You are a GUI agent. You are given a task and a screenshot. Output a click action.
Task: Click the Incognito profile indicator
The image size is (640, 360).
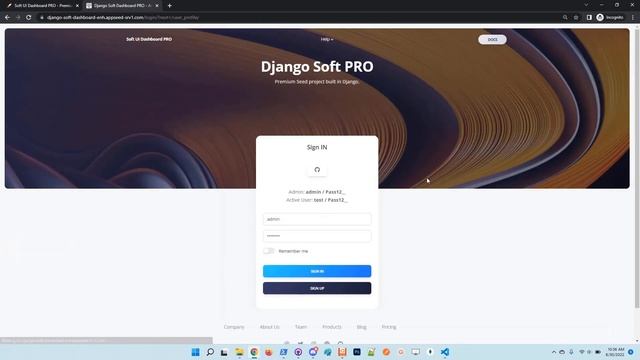coord(611,18)
